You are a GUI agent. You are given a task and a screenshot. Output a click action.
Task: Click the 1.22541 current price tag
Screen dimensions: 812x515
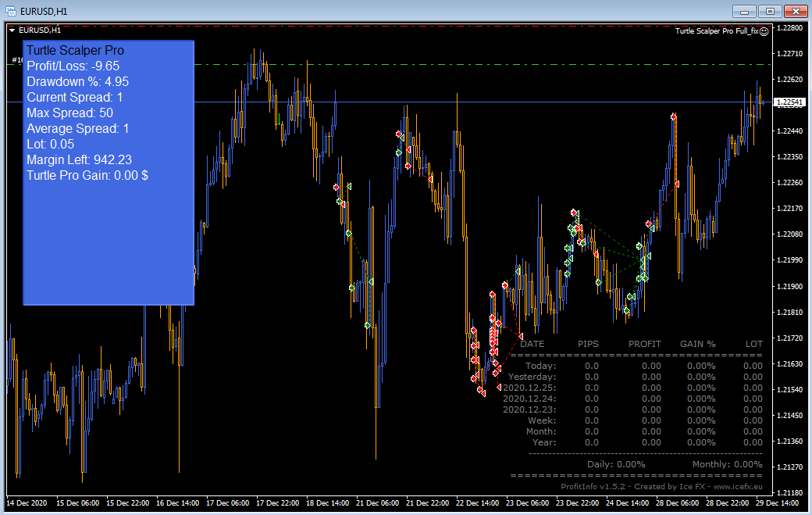[789, 102]
